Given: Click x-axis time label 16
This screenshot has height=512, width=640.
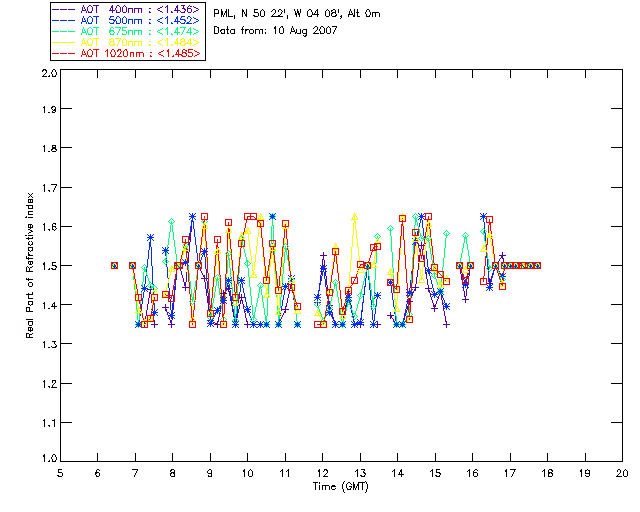Looking at the screenshot, I should point(472,473).
